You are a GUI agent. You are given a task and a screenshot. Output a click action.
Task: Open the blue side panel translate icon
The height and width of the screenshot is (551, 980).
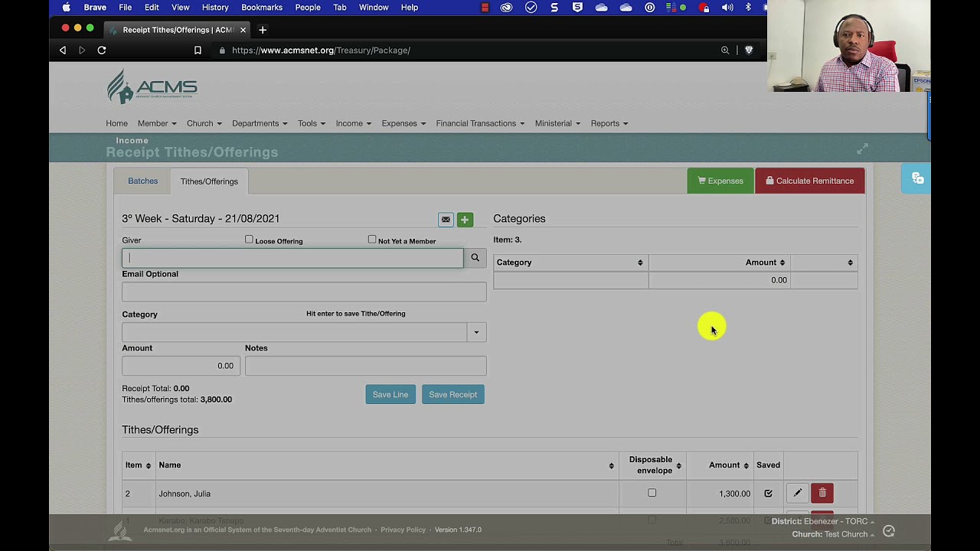coord(917,178)
